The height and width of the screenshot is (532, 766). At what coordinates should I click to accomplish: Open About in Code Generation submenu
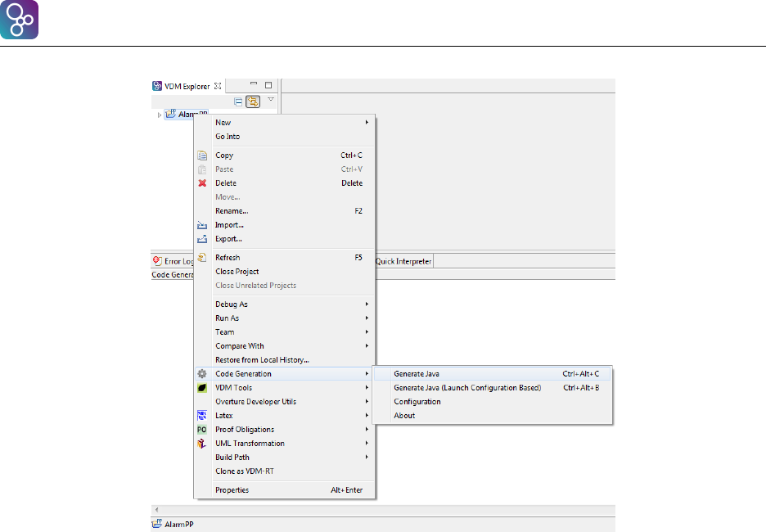point(493,416)
